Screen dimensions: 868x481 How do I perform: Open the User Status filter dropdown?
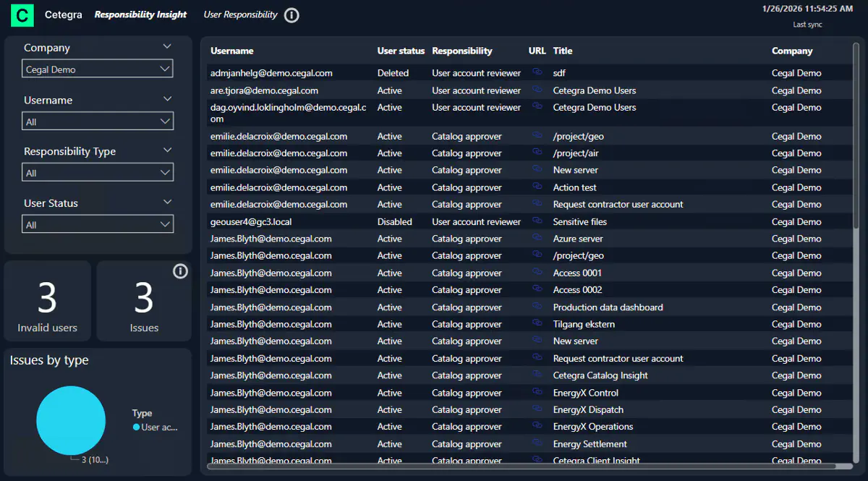tap(98, 225)
